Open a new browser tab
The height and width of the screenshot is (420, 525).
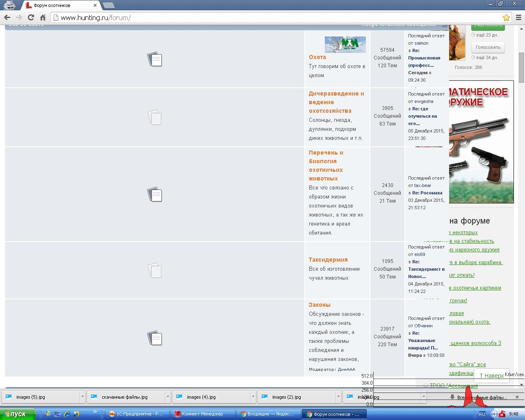[108, 5]
